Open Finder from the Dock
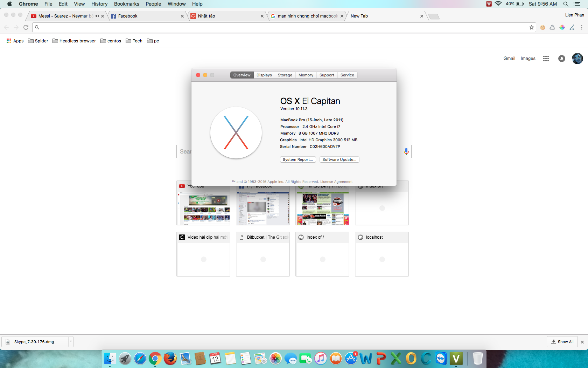This screenshot has width=588, height=368. (110, 359)
